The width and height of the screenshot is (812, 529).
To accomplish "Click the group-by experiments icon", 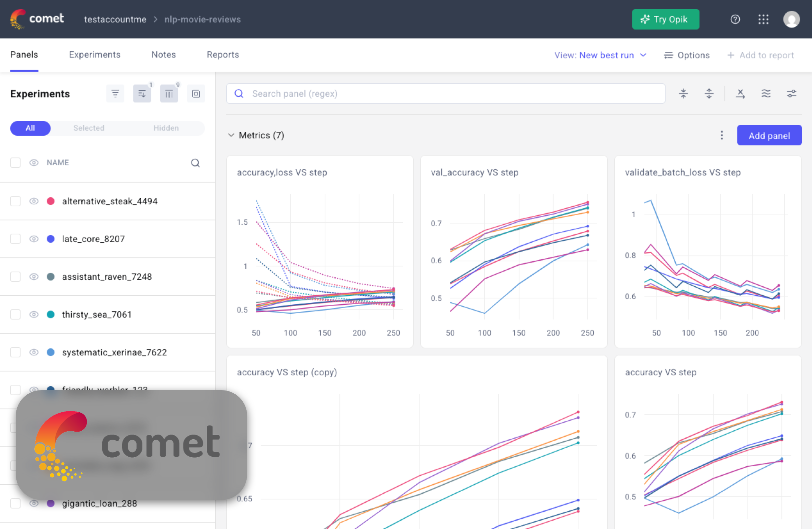I will point(196,94).
